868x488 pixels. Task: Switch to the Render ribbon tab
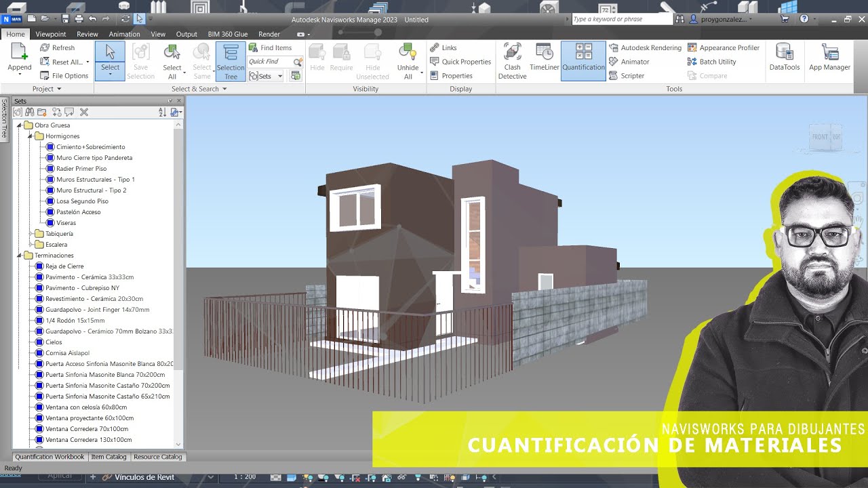269,34
